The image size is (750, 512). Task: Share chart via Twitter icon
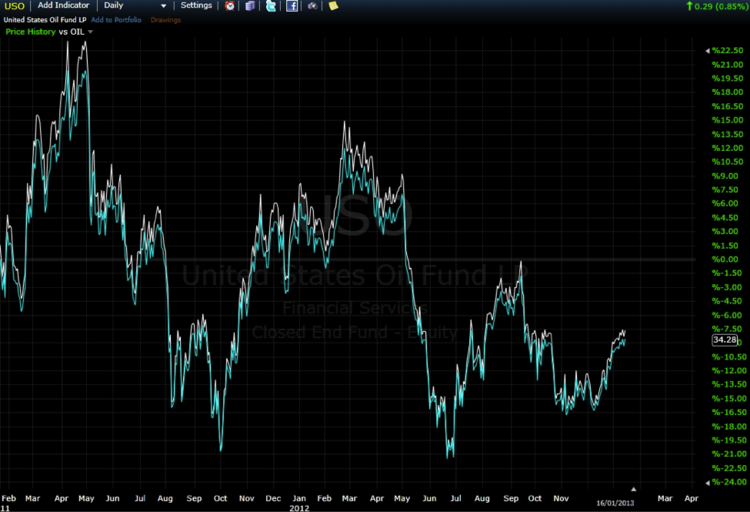pyautogui.click(x=271, y=6)
